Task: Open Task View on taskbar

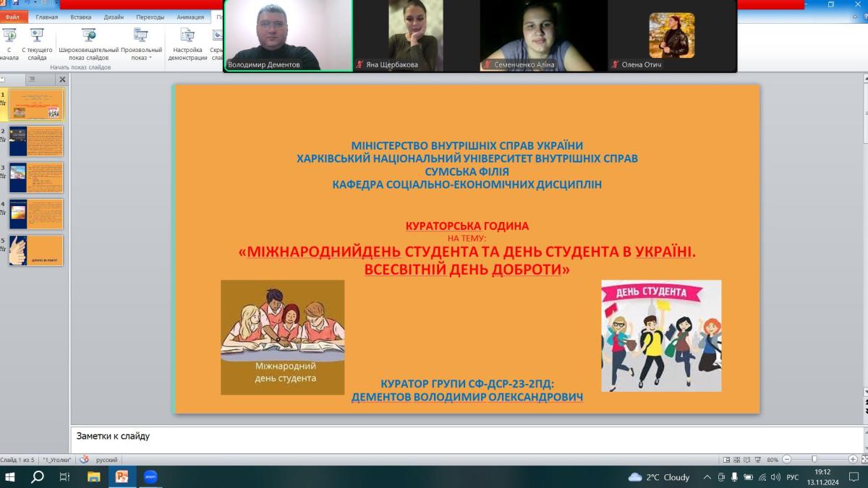Action: click(x=65, y=477)
